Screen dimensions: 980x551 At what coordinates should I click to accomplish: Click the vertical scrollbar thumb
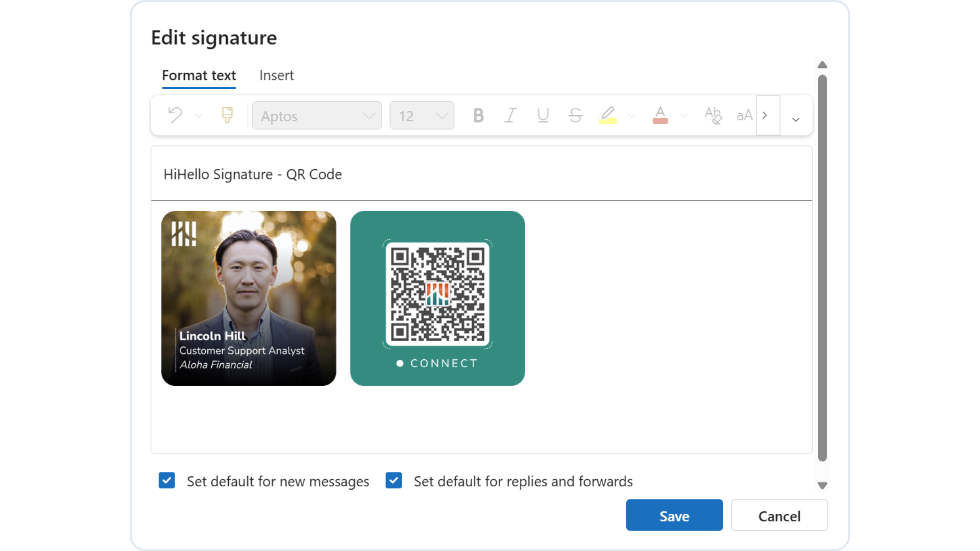point(822,268)
